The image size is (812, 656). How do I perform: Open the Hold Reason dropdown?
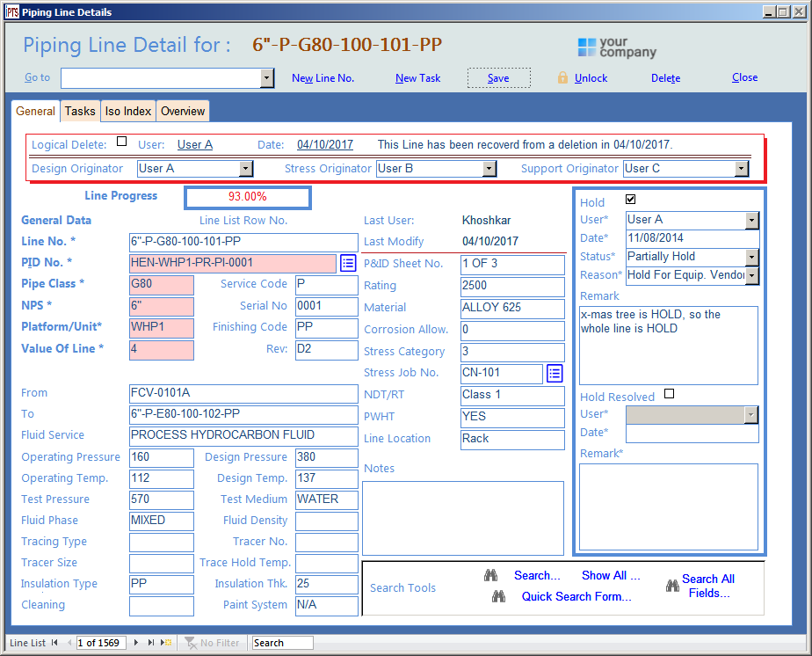point(752,275)
